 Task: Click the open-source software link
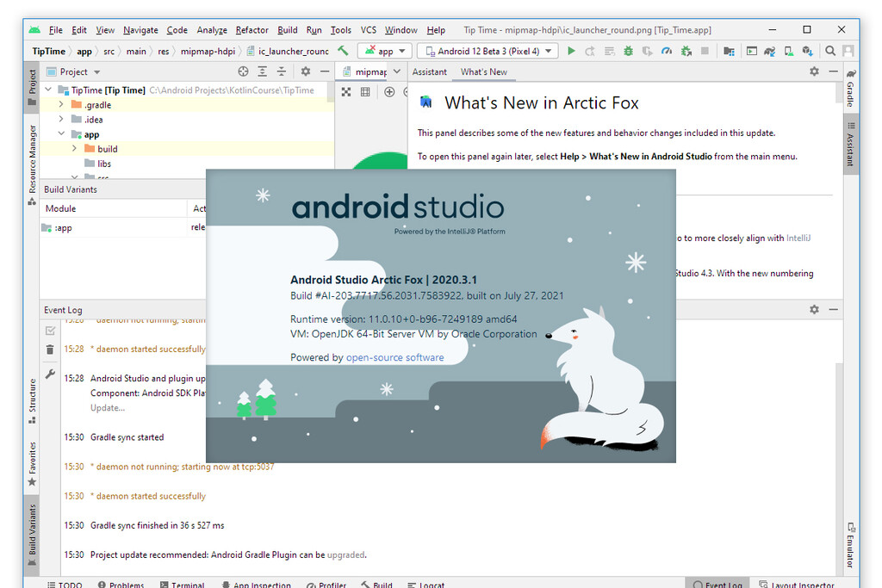(395, 356)
